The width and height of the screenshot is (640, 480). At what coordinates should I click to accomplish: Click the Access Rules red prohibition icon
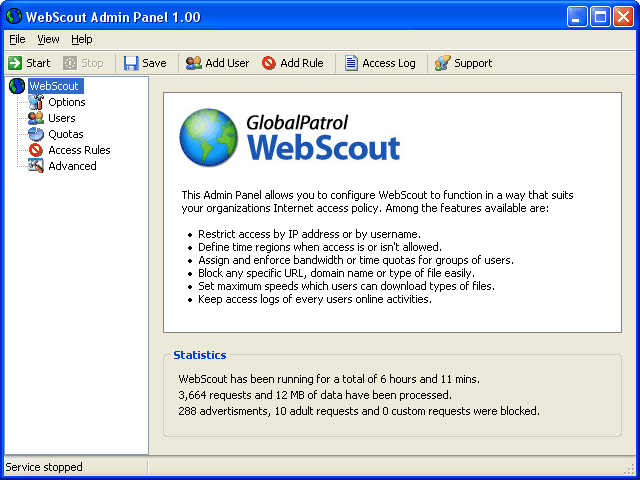(36, 150)
